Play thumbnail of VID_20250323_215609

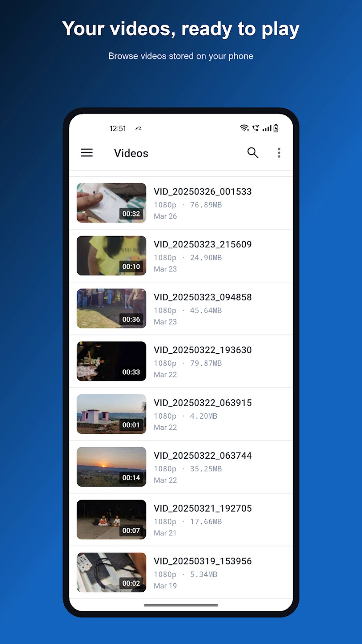tap(111, 256)
